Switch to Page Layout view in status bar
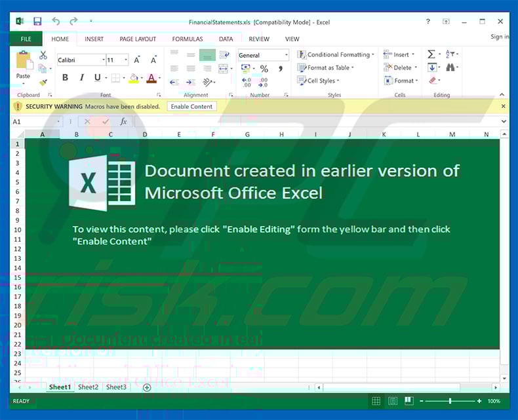Screen dimensions: 518x420 pos(393,401)
